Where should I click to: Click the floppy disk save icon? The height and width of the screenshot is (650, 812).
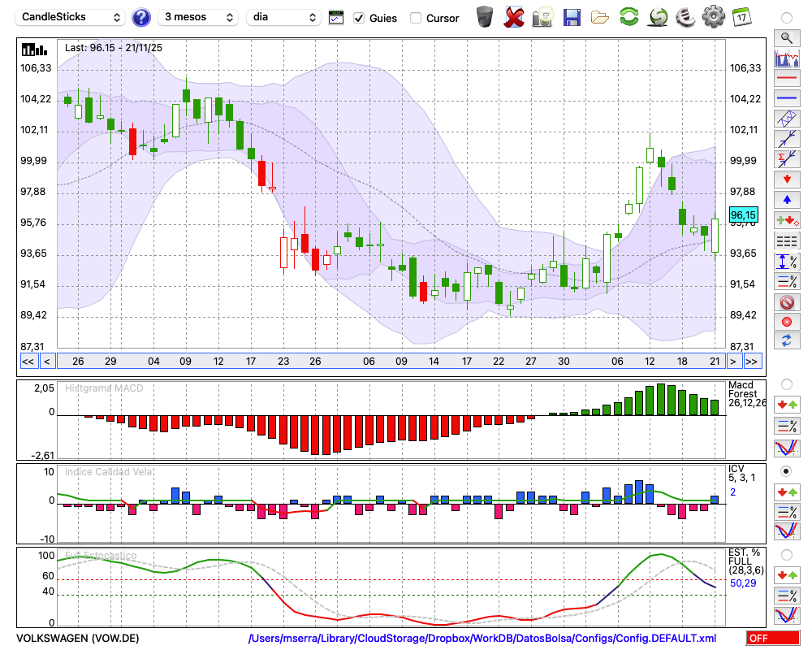tap(572, 17)
